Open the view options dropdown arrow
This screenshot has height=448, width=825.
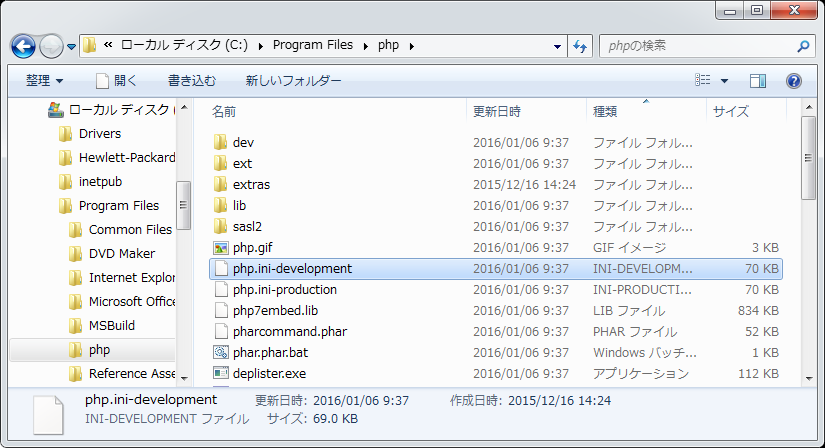[724, 81]
